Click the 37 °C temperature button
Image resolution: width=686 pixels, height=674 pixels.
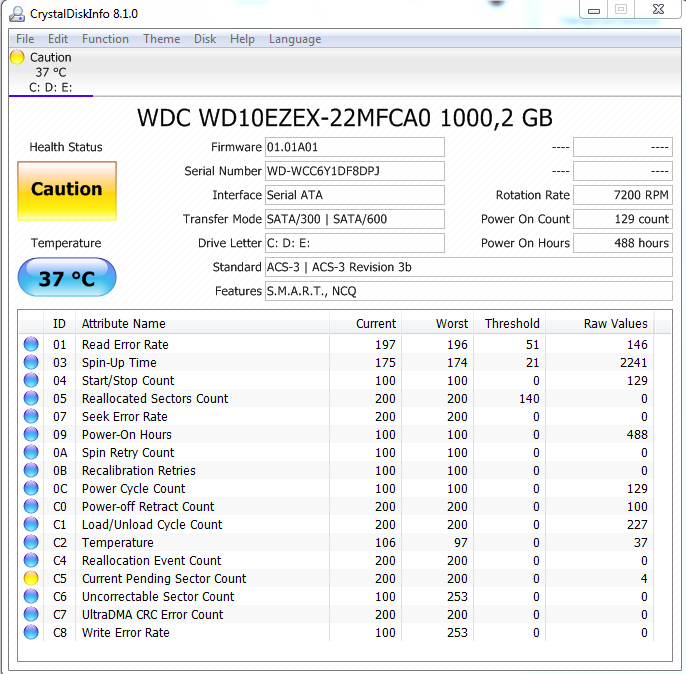tap(67, 277)
